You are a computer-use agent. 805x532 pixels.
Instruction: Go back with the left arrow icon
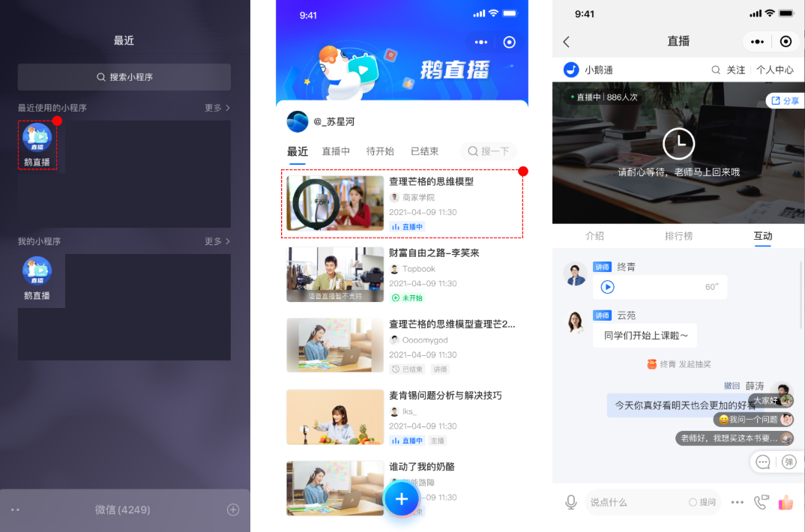click(x=566, y=42)
